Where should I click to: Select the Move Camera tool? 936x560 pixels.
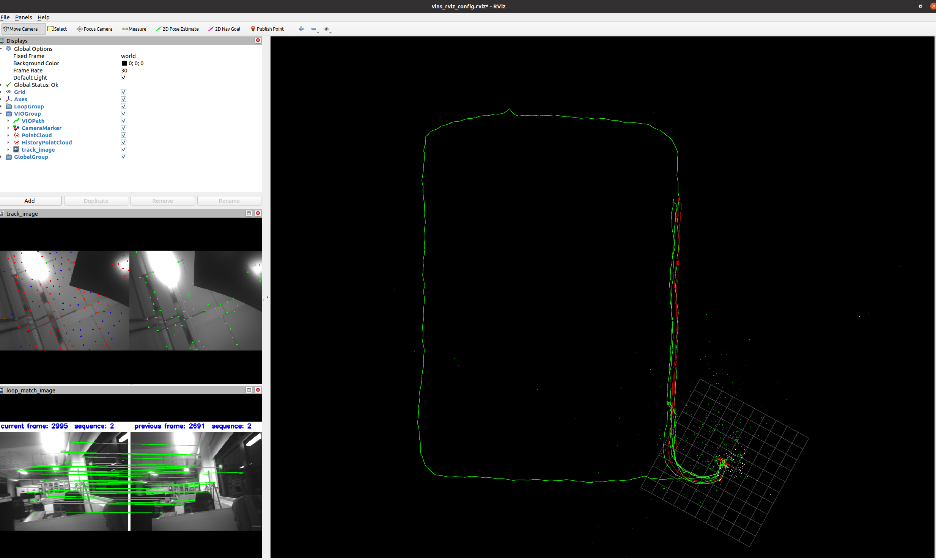click(x=23, y=29)
